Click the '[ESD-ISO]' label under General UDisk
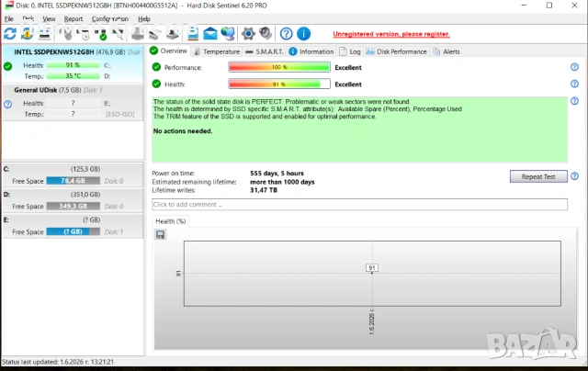This screenshot has height=371, width=588. click(120, 114)
